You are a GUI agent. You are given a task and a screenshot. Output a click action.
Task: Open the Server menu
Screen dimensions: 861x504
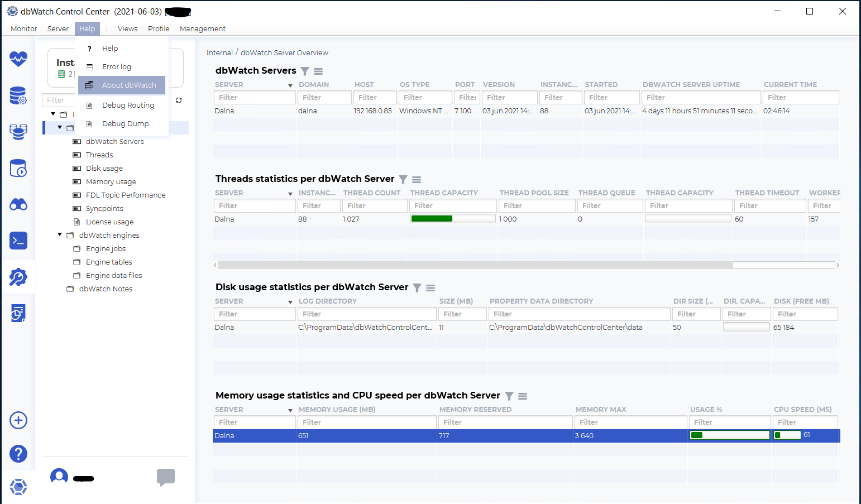pos(58,29)
